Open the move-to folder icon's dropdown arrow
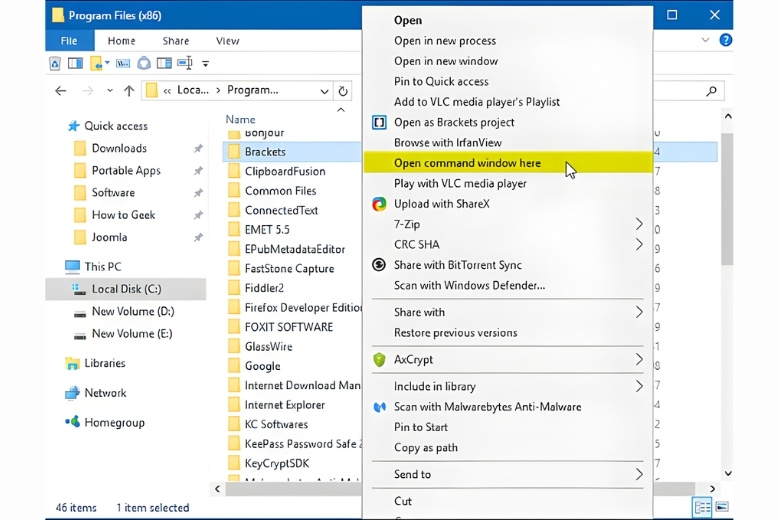This screenshot has width=780, height=520. 107,63
